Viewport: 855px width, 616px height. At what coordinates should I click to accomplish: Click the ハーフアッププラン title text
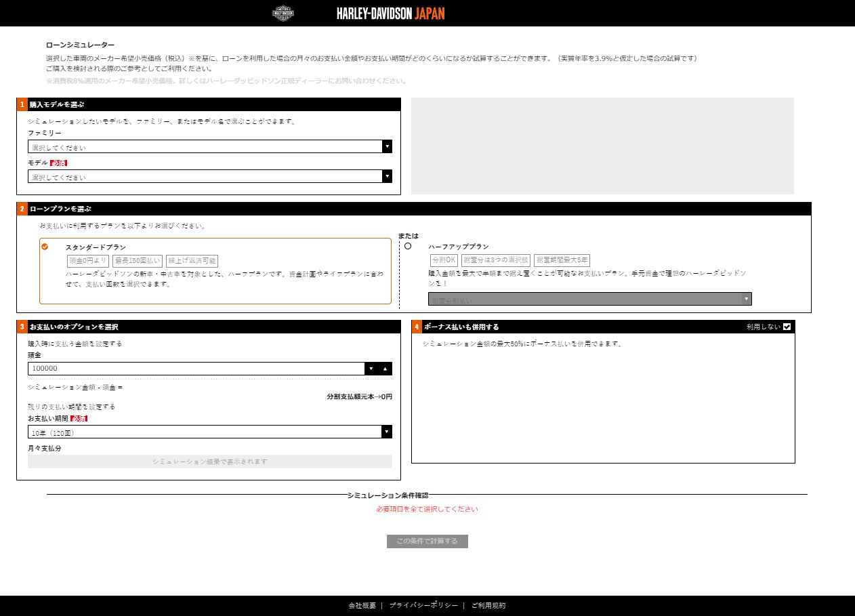(459, 247)
